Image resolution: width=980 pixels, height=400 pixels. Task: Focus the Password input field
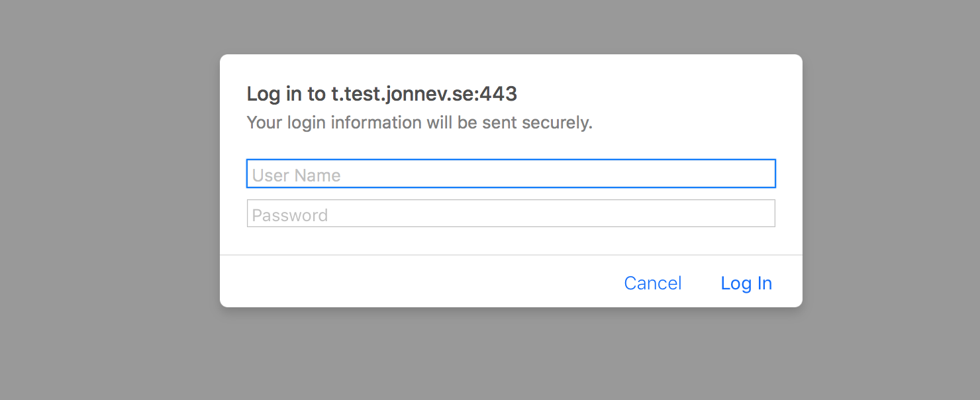coord(511,214)
